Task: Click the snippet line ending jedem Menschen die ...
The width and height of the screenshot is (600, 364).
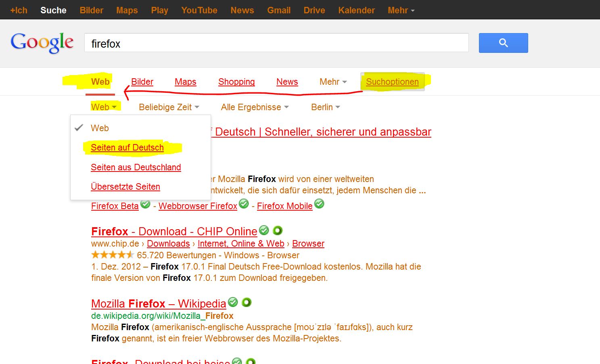Action: click(318, 190)
